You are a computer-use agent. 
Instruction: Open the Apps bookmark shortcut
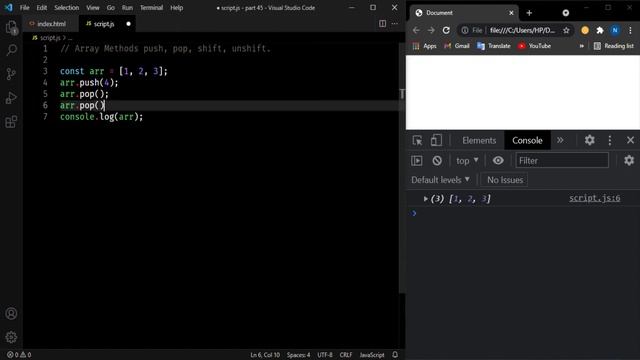[x=424, y=46]
